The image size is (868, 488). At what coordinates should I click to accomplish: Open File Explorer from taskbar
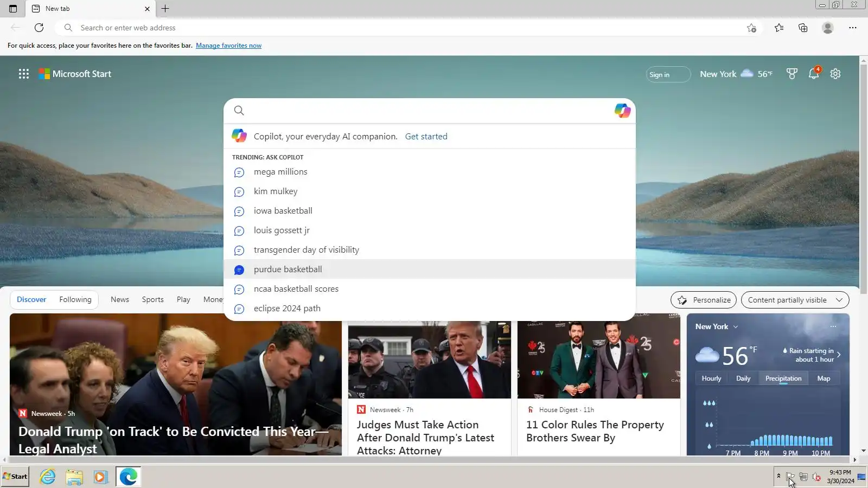74,477
